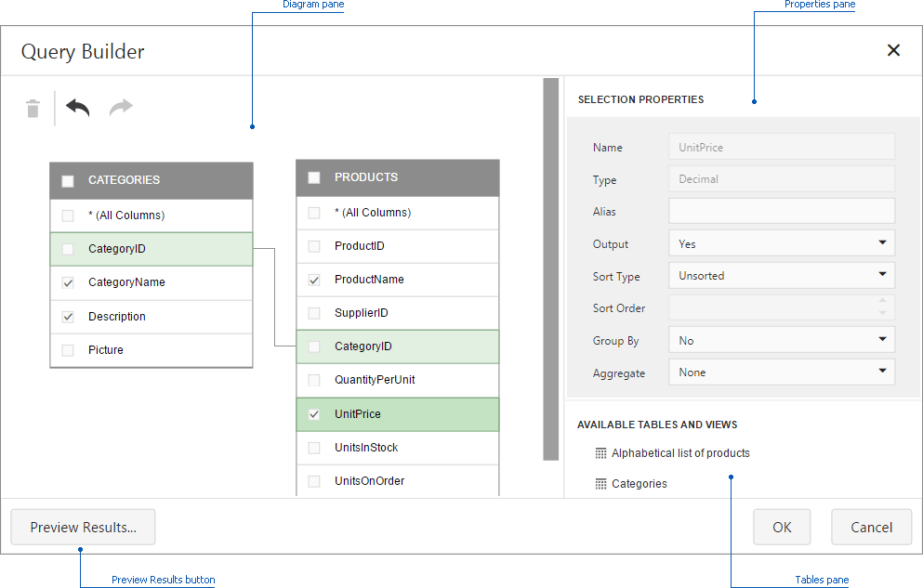Click the delete (trash) icon

tap(33, 108)
